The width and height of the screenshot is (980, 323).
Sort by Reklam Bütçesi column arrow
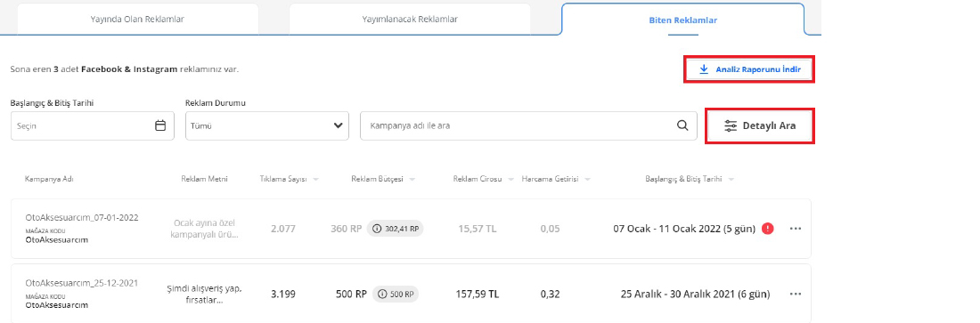(x=412, y=180)
